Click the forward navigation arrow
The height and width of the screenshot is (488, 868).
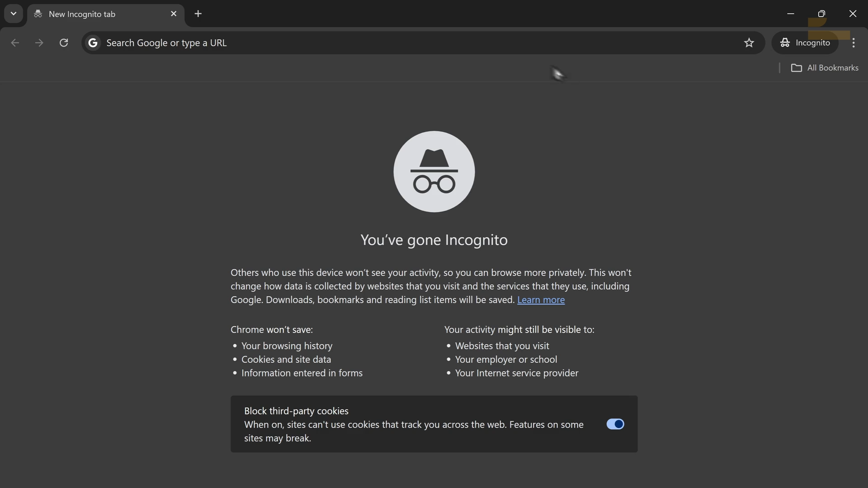click(39, 43)
